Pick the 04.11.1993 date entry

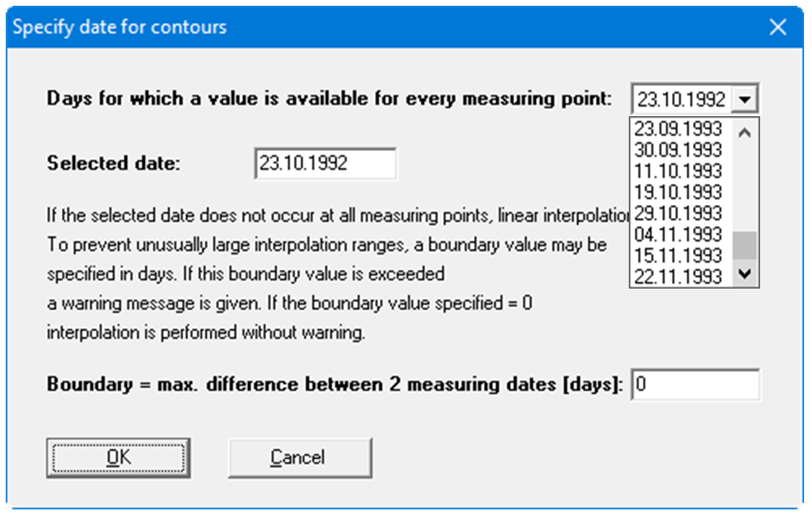pos(678,234)
